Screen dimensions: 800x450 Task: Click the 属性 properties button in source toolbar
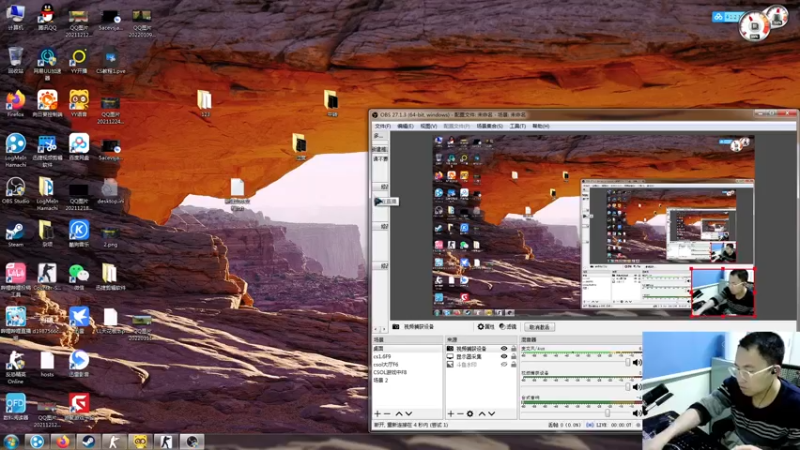486,327
